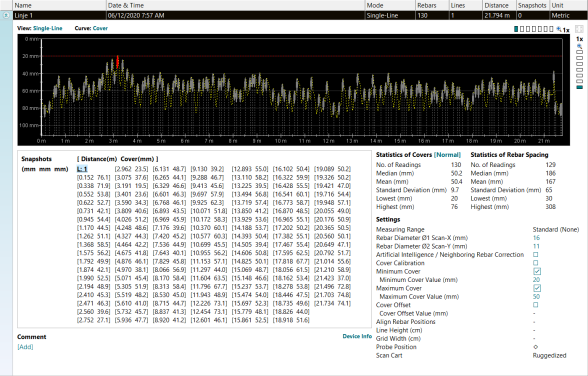Enable the Cover Calibration checkbox
588x376 pixels.
pyautogui.click(x=536, y=263)
